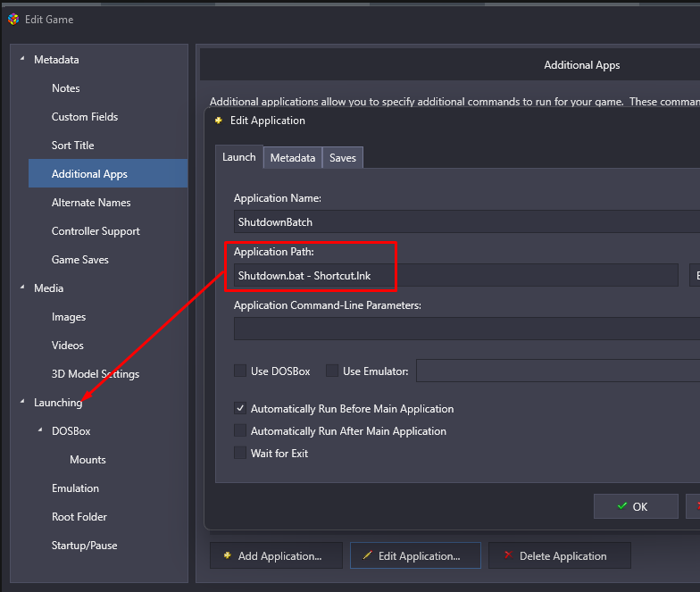Enable the Wait for Exit checkbox
The width and height of the screenshot is (700, 592).
pyautogui.click(x=240, y=454)
